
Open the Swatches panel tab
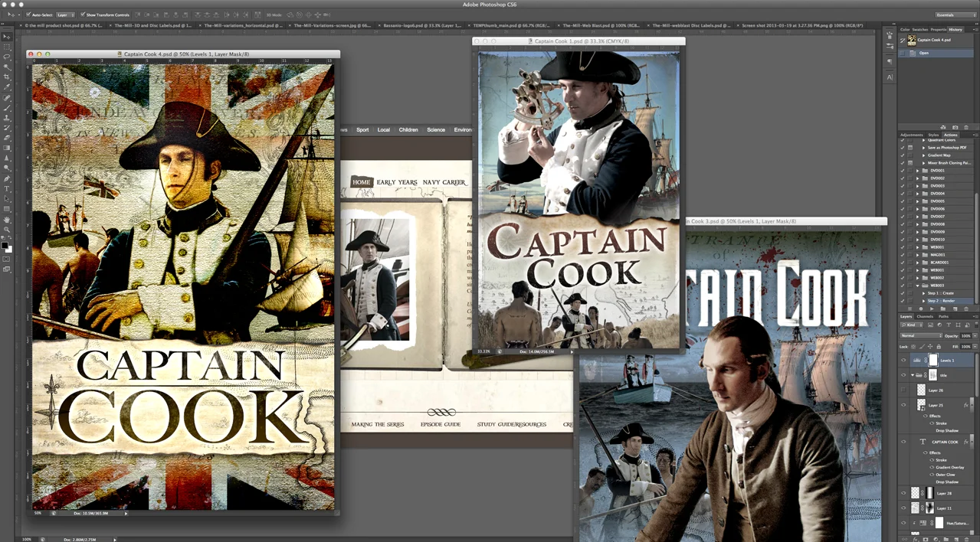pos(920,29)
